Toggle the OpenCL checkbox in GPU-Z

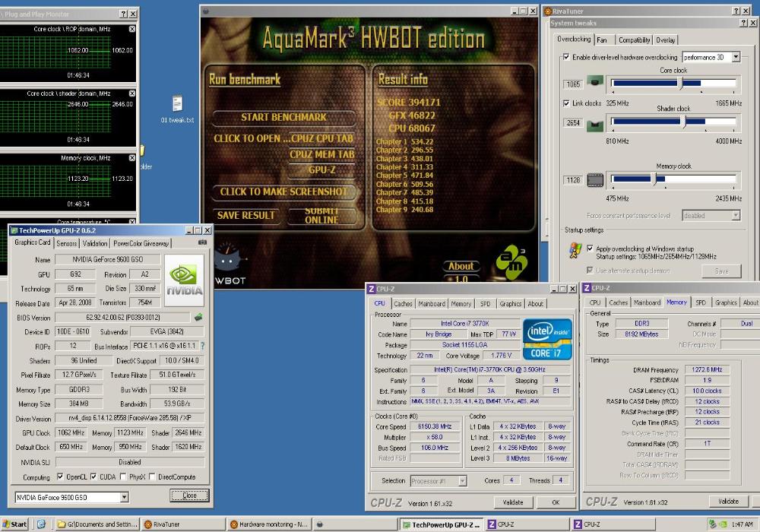click(x=60, y=477)
